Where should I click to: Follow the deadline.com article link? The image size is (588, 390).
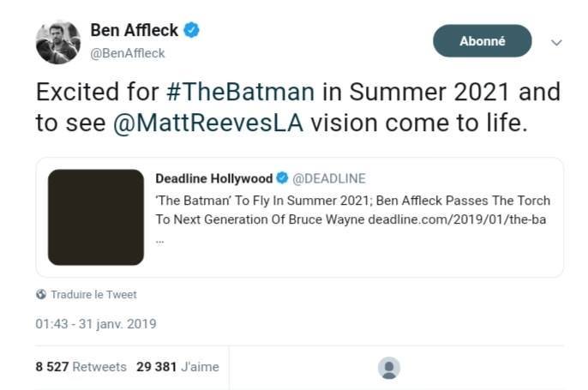[x=457, y=220]
